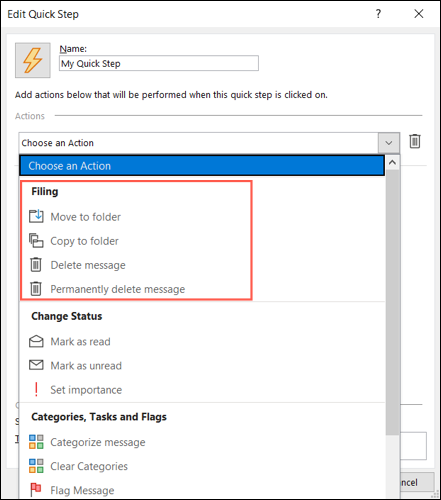Click the Delete message trash icon
Viewport: 441px width, 500px height.
tap(36, 265)
